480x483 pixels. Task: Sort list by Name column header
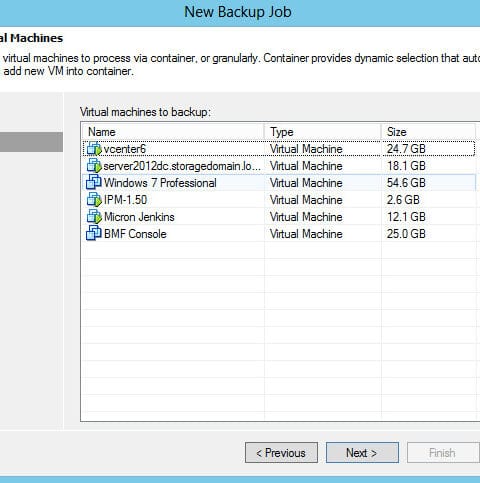(173, 132)
